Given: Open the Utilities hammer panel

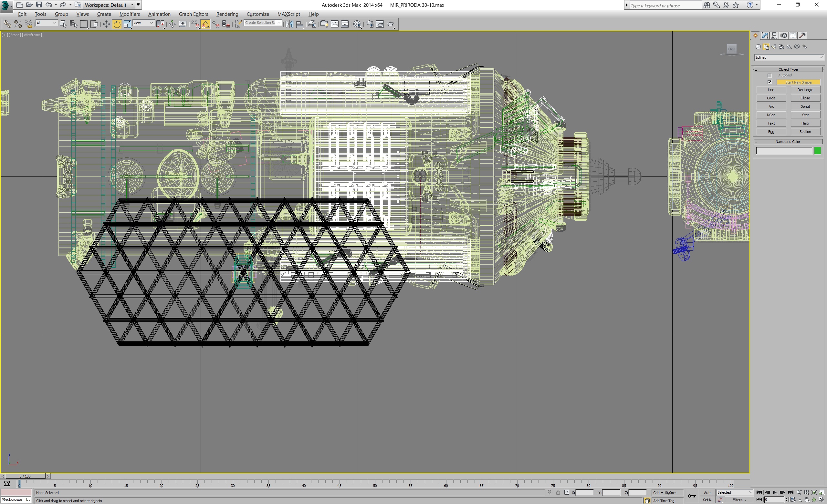Looking at the screenshot, I should pyautogui.click(x=802, y=35).
